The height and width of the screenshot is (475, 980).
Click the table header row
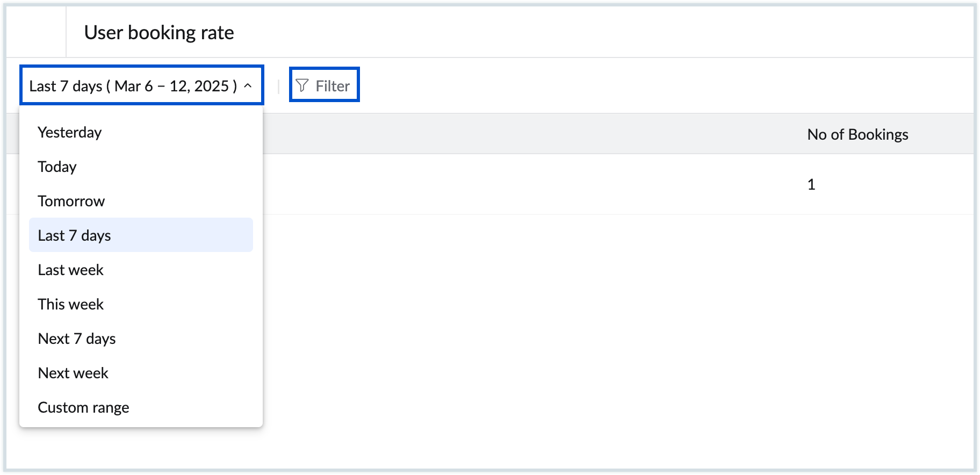point(537,134)
